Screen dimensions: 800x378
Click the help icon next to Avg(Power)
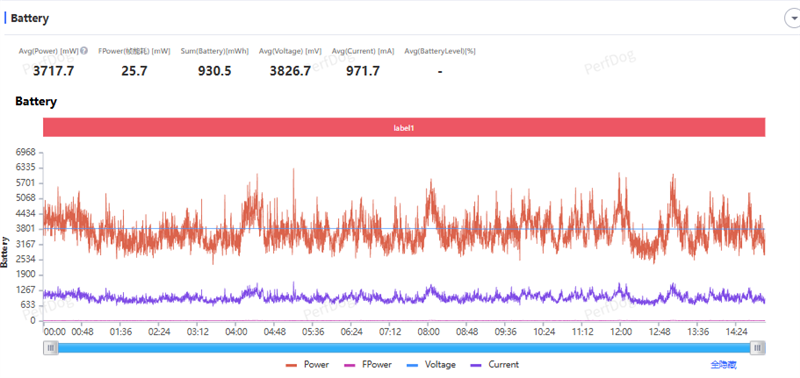[84, 51]
